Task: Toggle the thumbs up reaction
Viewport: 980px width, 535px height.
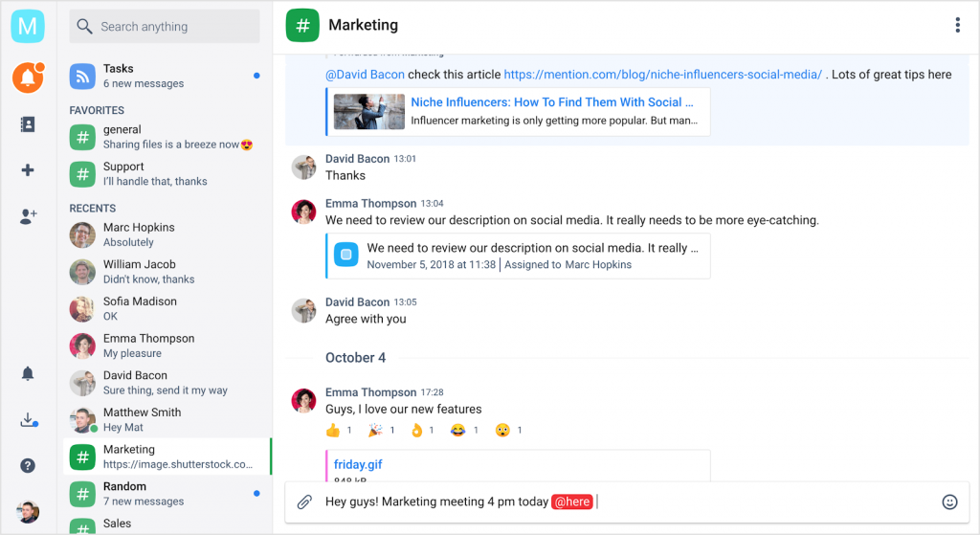Action: [339, 430]
